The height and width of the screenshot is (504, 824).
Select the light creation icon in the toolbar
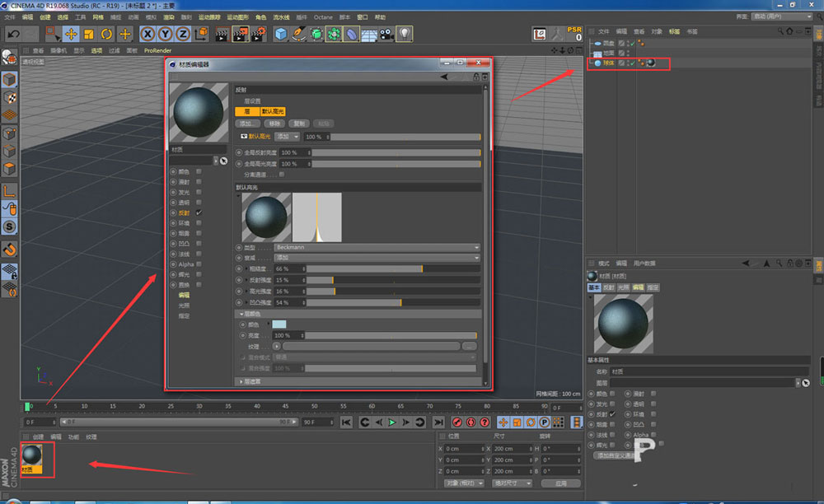click(x=404, y=34)
